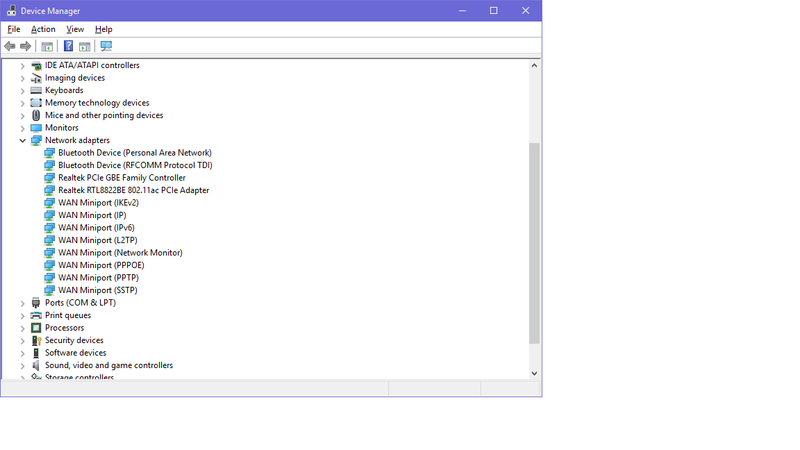This screenshot has height=450, width=800.
Task: Open the File menu
Action: (14, 30)
